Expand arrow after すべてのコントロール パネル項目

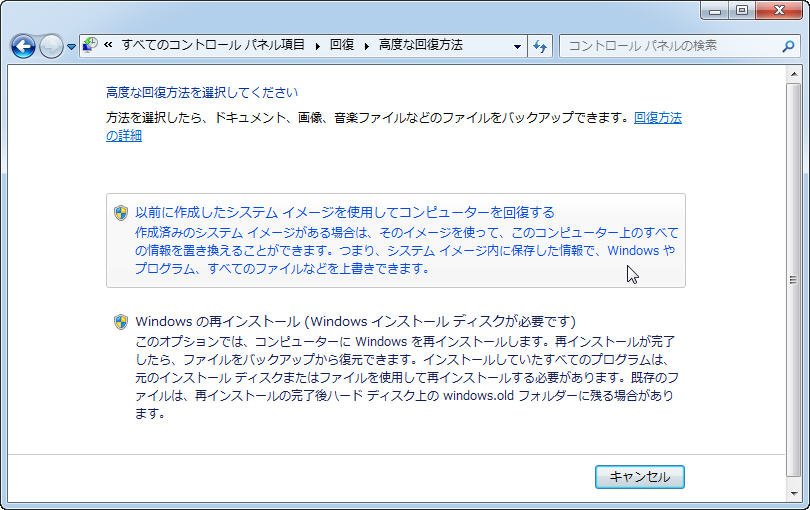point(318,46)
